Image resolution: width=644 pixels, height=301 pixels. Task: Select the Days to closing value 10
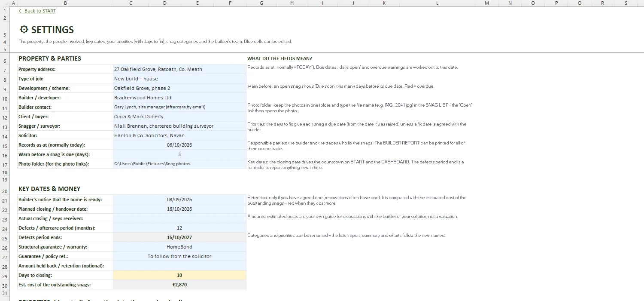[179, 275]
